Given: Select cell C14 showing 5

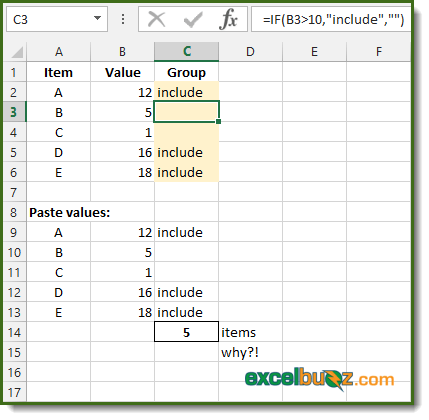Looking at the screenshot, I should (186, 332).
